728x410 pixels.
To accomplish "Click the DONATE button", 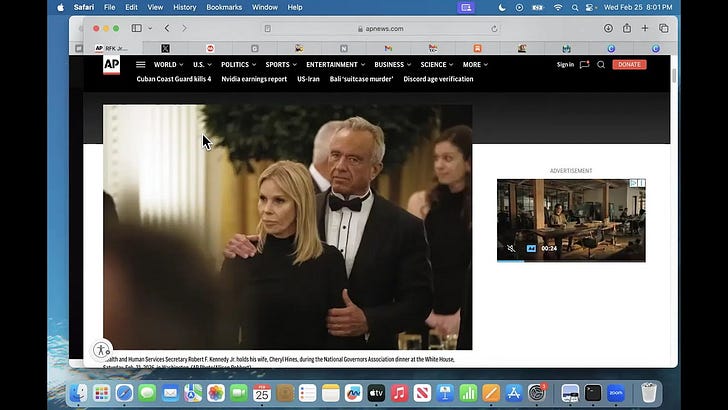I will tap(629, 65).
